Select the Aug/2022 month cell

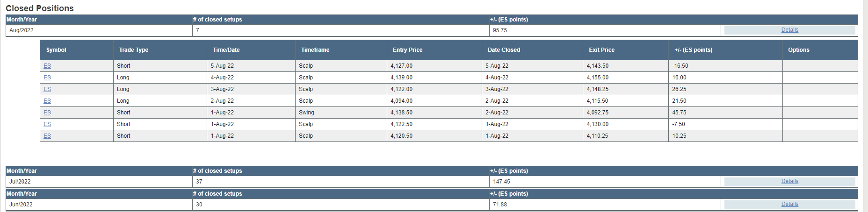tap(99, 30)
